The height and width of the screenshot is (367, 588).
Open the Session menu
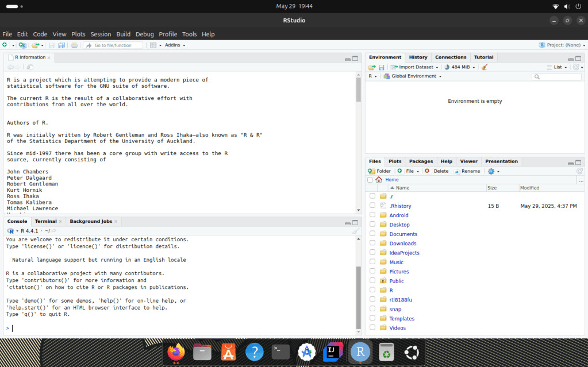point(101,34)
